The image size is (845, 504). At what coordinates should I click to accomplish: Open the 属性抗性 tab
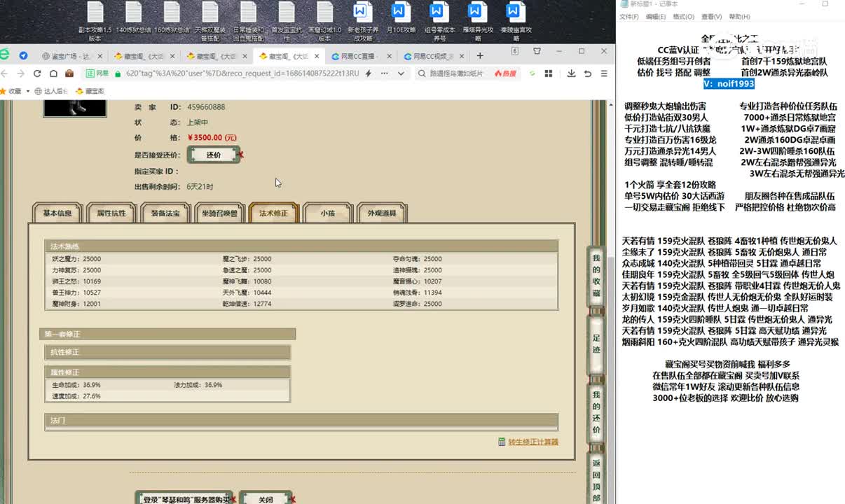tap(111, 213)
